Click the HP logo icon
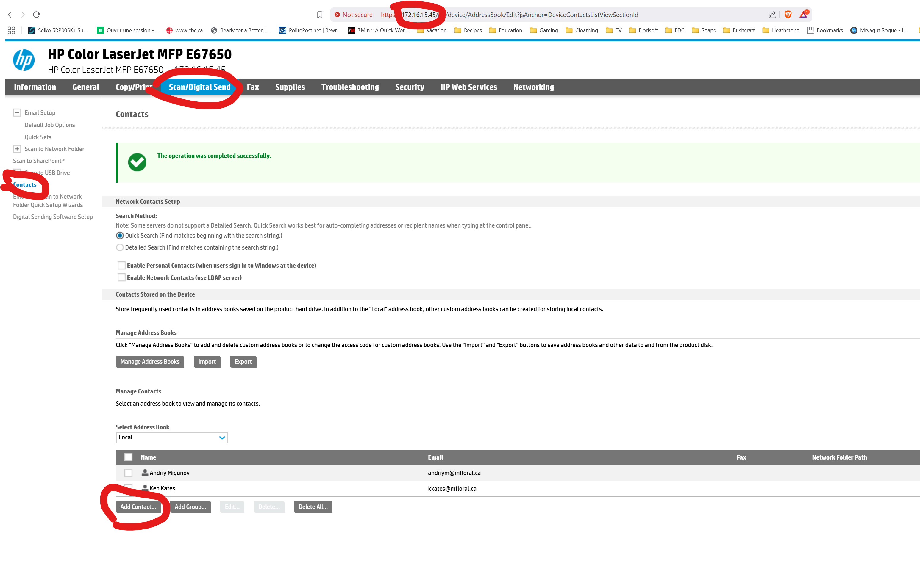 tap(24, 60)
